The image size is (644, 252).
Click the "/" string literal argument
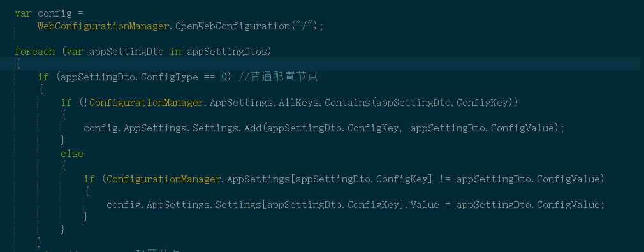(x=304, y=26)
